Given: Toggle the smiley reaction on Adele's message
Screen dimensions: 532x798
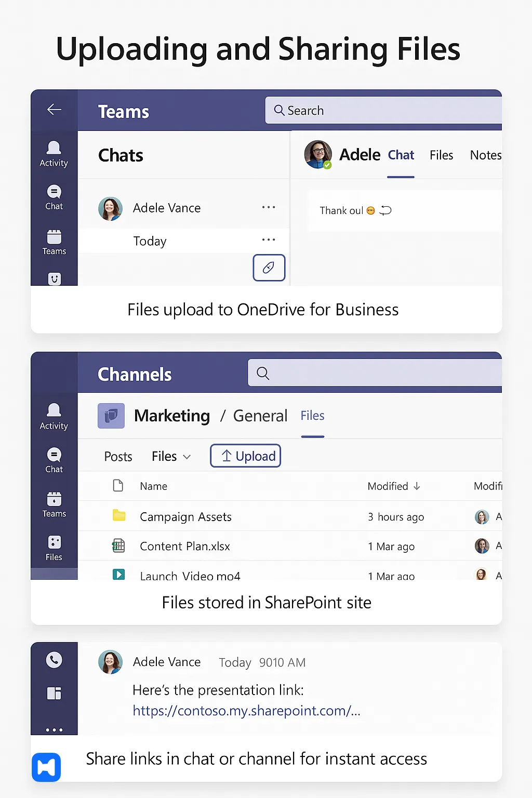Looking at the screenshot, I should [x=370, y=210].
